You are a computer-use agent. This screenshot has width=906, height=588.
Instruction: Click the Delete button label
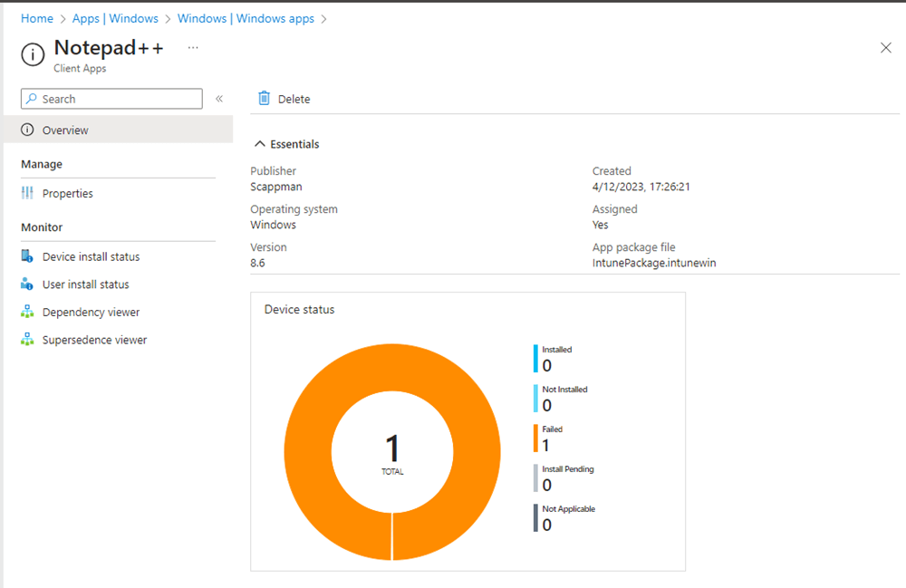click(294, 100)
